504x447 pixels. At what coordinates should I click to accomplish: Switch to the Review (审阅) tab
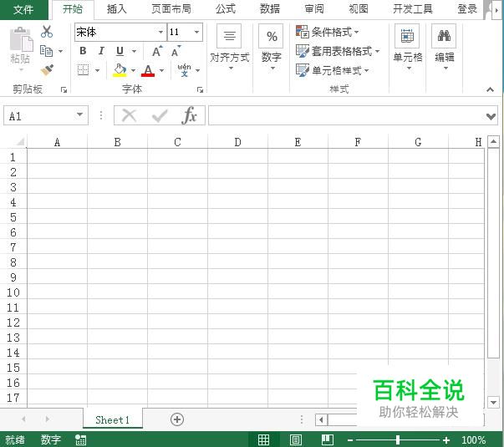(x=314, y=9)
